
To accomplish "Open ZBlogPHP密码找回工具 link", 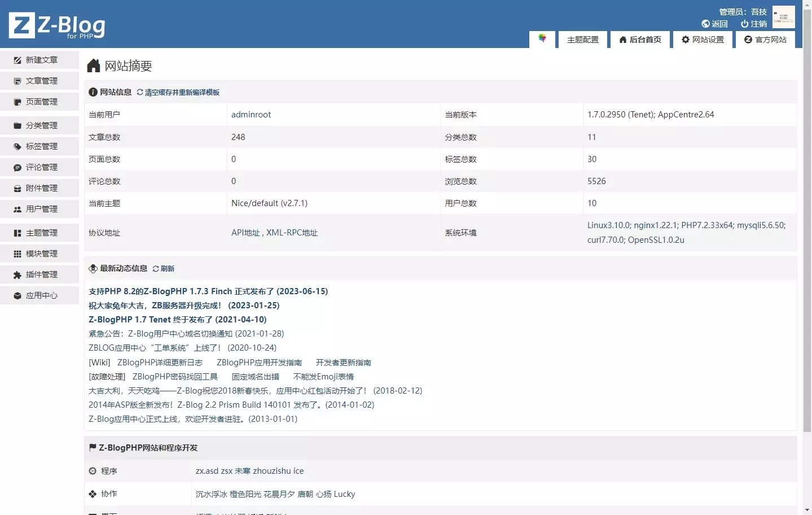I will (x=175, y=377).
